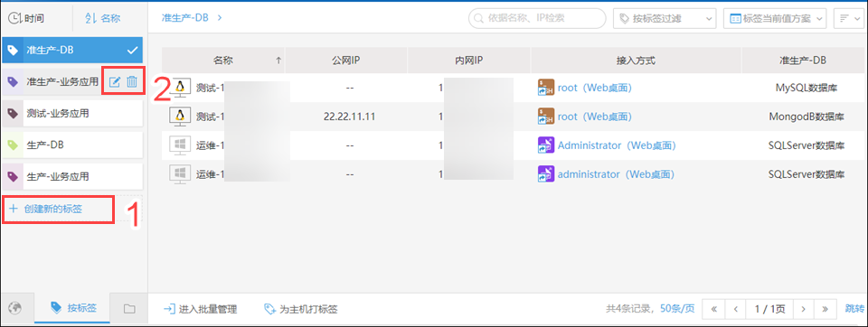Focus the 依据名称、IP检索 search field
The width and height of the screenshot is (868, 327).
point(537,18)
